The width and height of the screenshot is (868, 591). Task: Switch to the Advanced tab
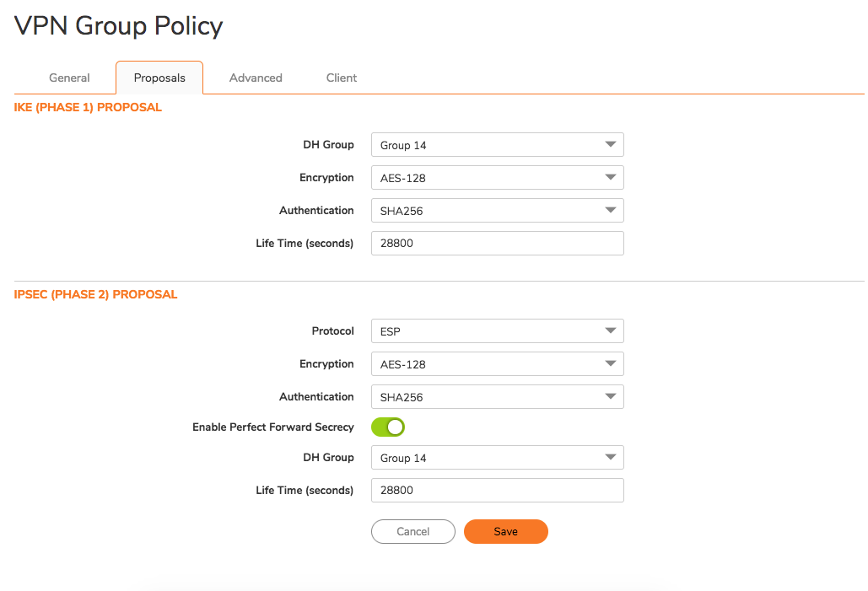coord(255,77)
